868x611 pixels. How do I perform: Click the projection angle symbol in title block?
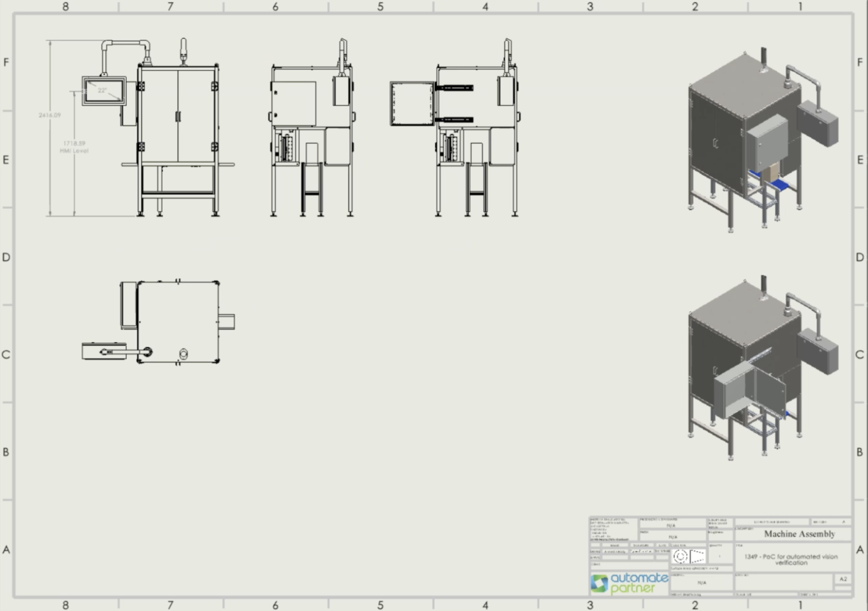(689, 556)
